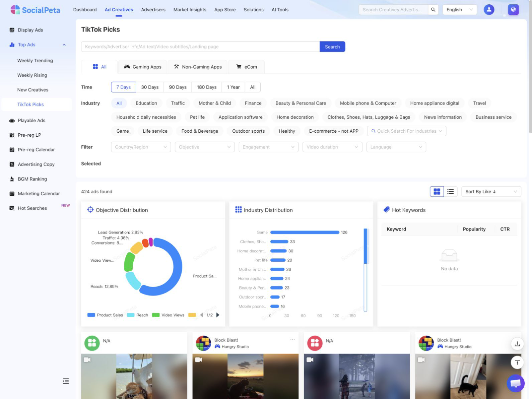Collapse sidebar using bottom menu icon
Screen dimensions: 532x399
point(66,381)
